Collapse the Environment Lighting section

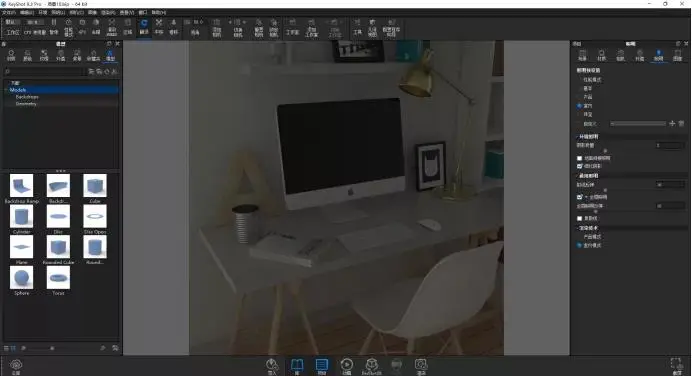click(578, 136)
